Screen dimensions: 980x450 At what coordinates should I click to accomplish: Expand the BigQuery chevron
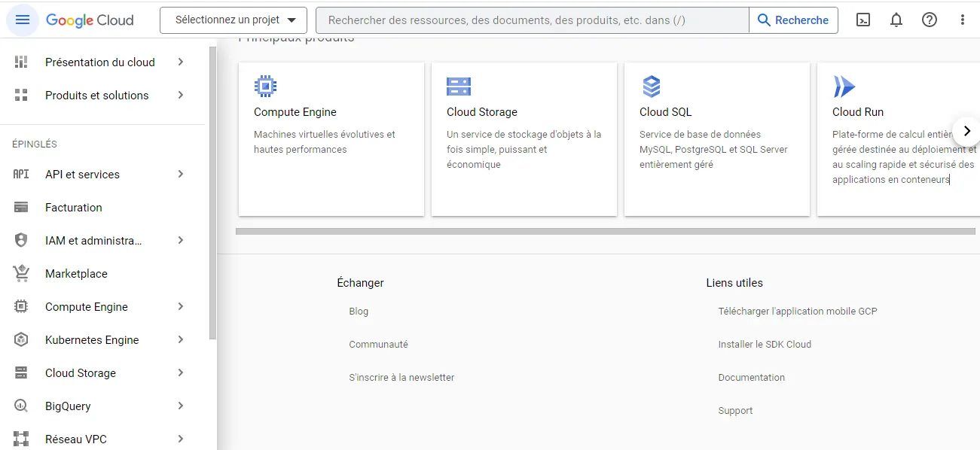click(181, 406)
